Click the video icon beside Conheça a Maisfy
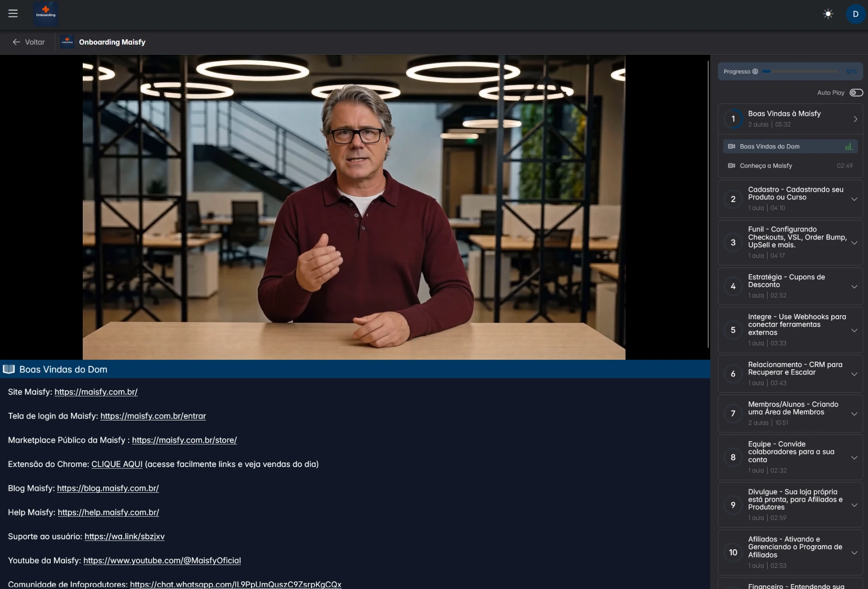Viewport: 868px width, 589px height. point(731,165)
